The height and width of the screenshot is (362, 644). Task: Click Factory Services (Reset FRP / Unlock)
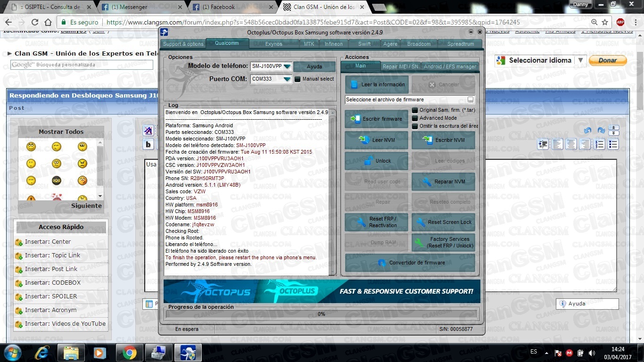(443, 242)
